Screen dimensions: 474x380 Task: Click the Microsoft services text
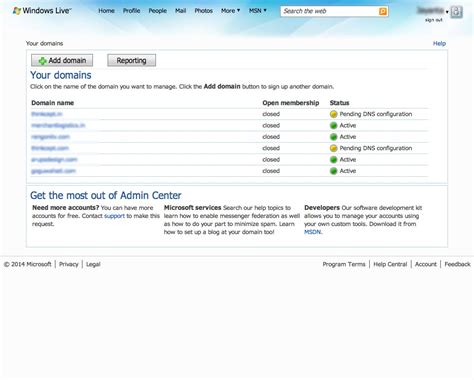[192, 208]
